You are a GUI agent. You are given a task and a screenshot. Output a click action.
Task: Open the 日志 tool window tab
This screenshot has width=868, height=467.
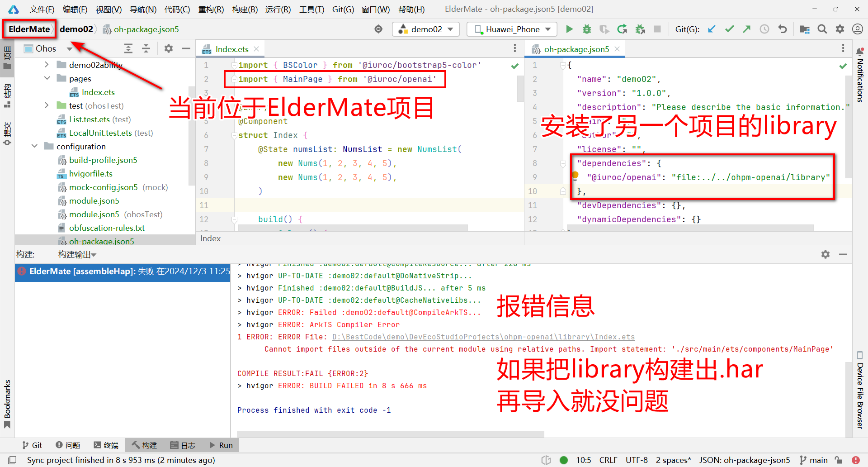183,445
